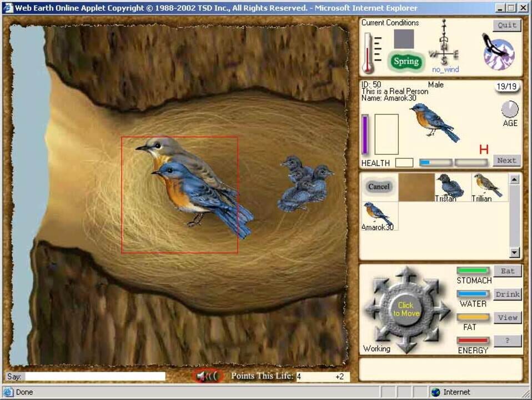Click the Next button to cycle animals
532x400 pixels.
point(505,160)
